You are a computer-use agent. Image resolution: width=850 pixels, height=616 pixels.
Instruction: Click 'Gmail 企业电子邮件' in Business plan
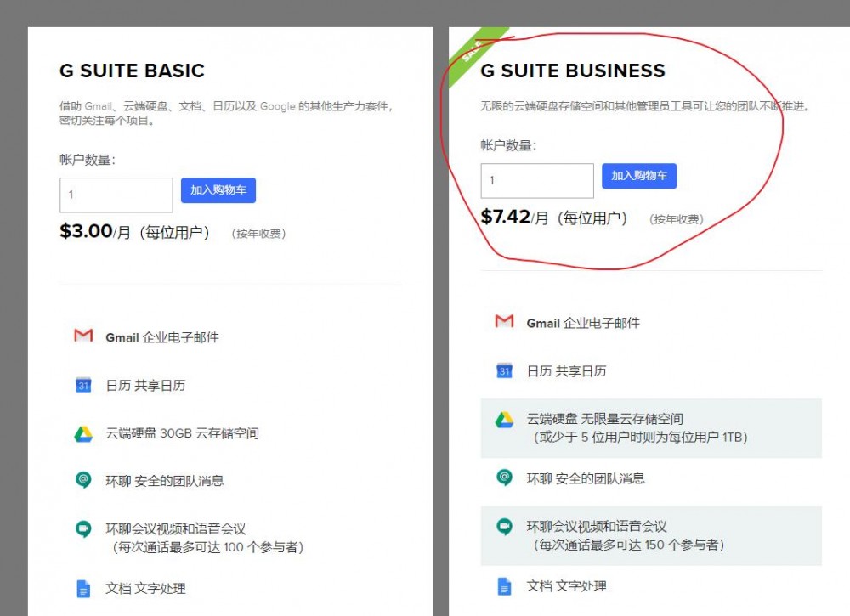pos(583,324)
